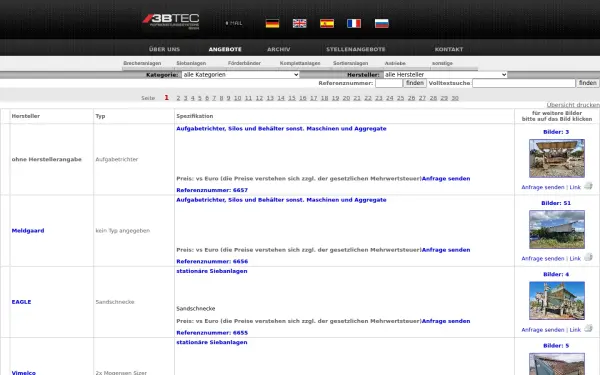Click Bilder: 3 link
Viewport: 600px width, 375px height.
(x=556, y=132)
